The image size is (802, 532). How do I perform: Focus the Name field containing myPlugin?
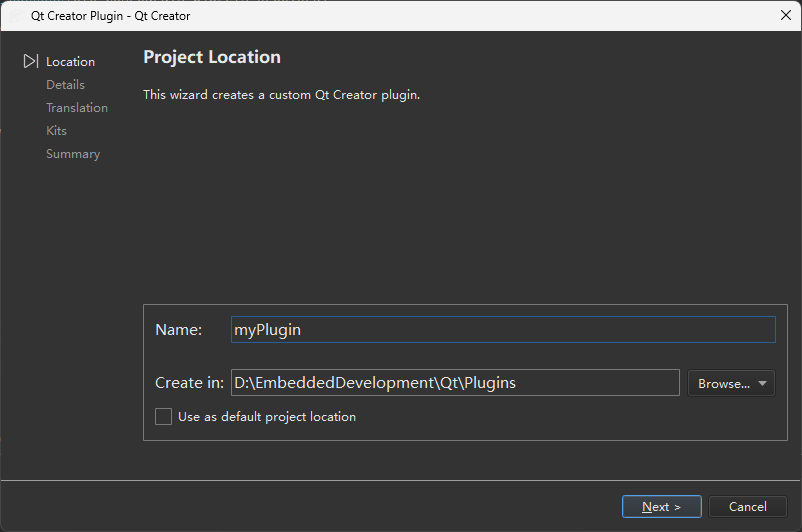[x=503, y=329]
